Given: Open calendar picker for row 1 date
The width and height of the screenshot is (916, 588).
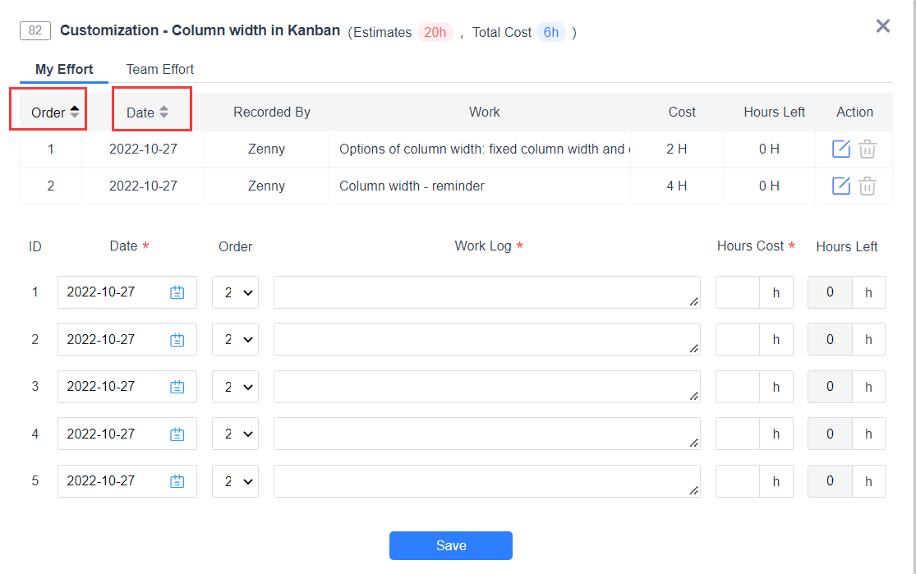Looking at the screenshot, I should point(177,292).
